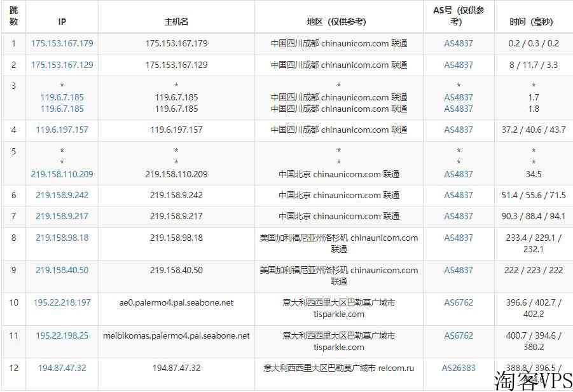Screen dimensions: 573x392
Task: Select hostname melbikomas.palermo4.pal.seabone.net
Action: point(176,335)
